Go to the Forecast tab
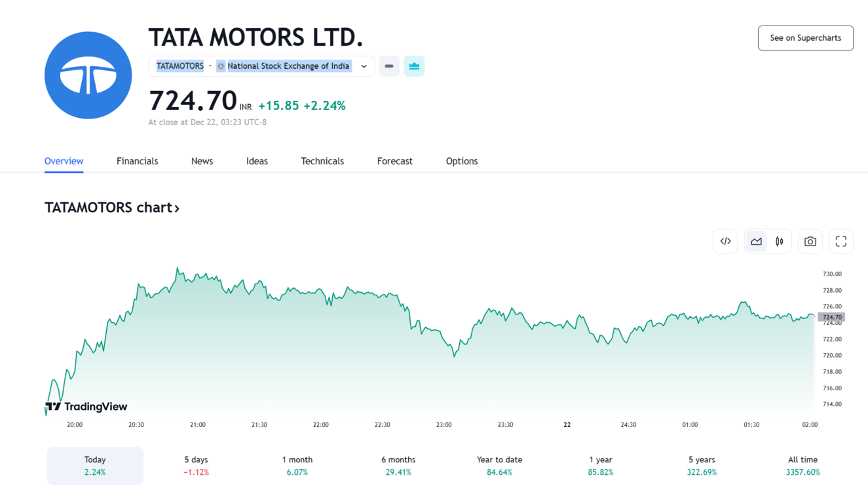Viewport: 868px width, 503px height. coord(395,161)
